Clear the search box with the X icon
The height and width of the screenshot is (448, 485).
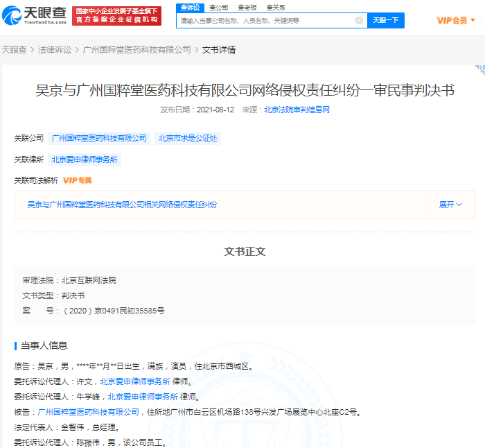click(359, 20)
